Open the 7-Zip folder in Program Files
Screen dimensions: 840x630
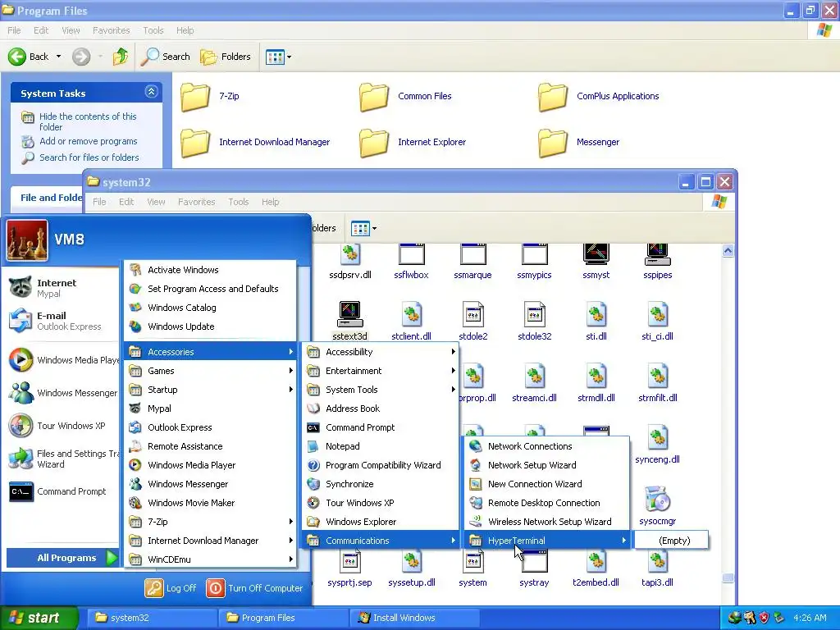(x=195, y=97)
